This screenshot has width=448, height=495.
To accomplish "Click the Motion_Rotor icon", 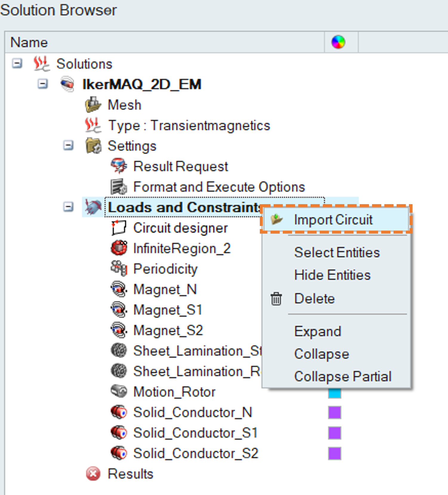I will pos(119,392).
